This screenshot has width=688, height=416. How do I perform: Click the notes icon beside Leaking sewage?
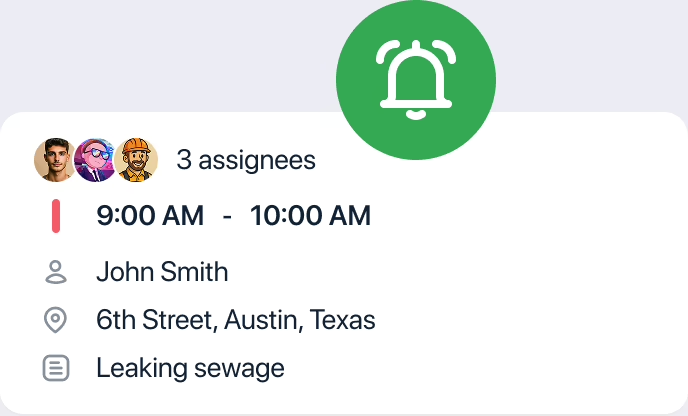[56, 368]
